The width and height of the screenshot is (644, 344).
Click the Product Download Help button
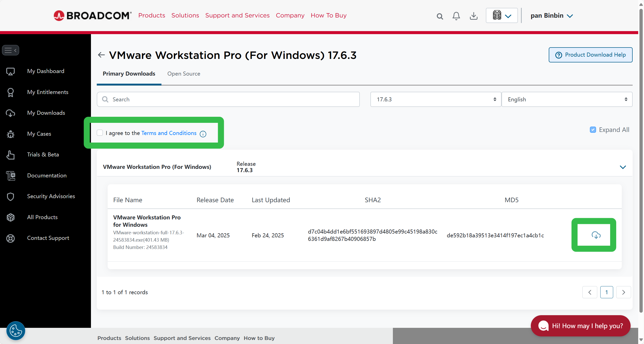[x=590, y=55]
